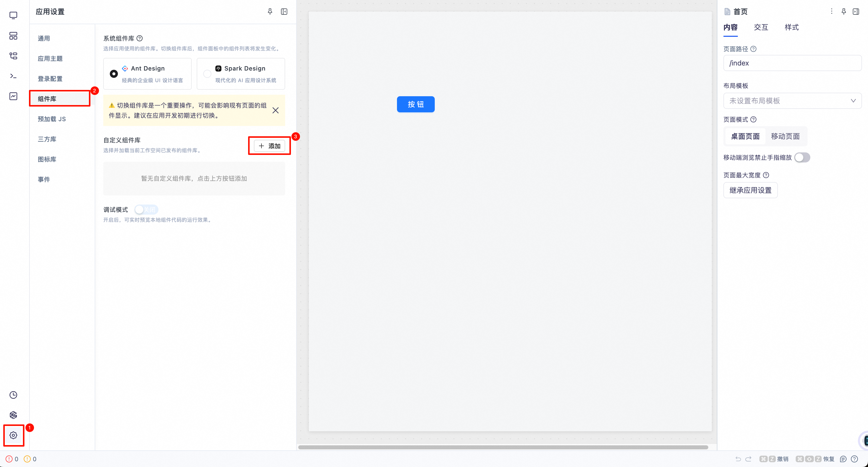
Task: Open 继承应用设置 width selector
Action: pyautogui.click(x=750, y=190)
